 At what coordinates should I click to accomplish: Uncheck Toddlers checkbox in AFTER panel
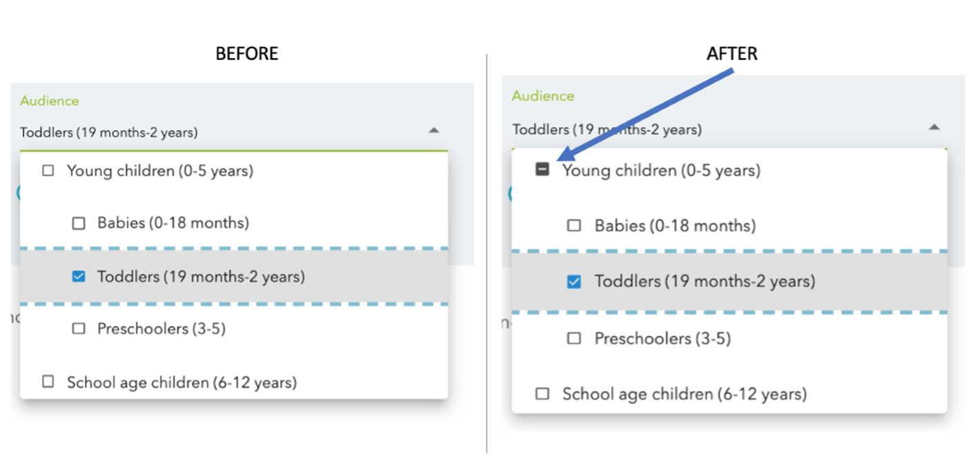click(x=574, y=281)
